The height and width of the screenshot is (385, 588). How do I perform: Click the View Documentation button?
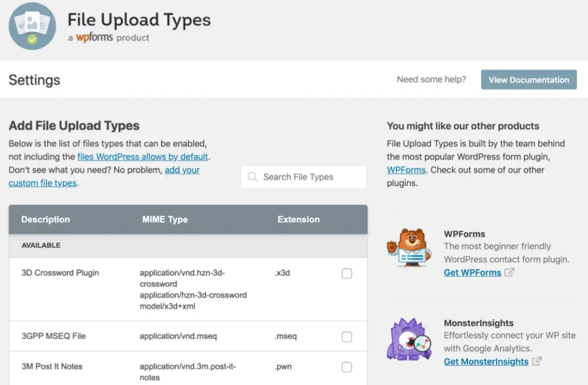pyautogui.click(x=528, y=79)
